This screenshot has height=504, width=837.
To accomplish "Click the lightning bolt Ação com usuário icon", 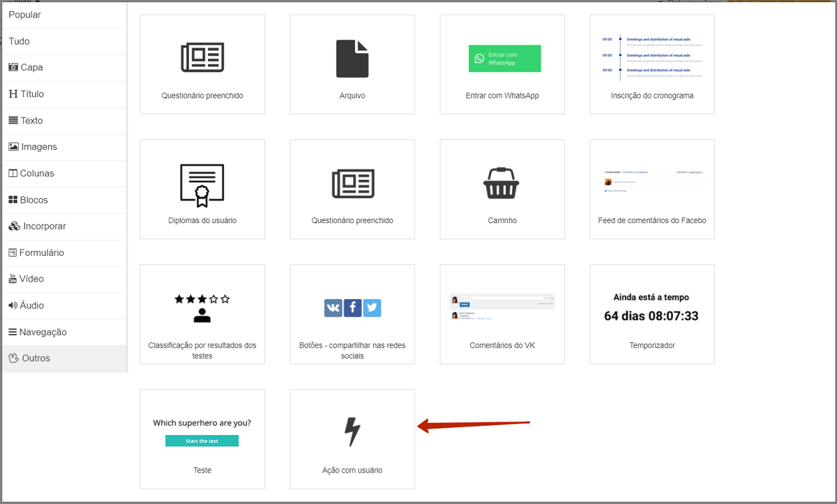I will (x=352, y=432).
